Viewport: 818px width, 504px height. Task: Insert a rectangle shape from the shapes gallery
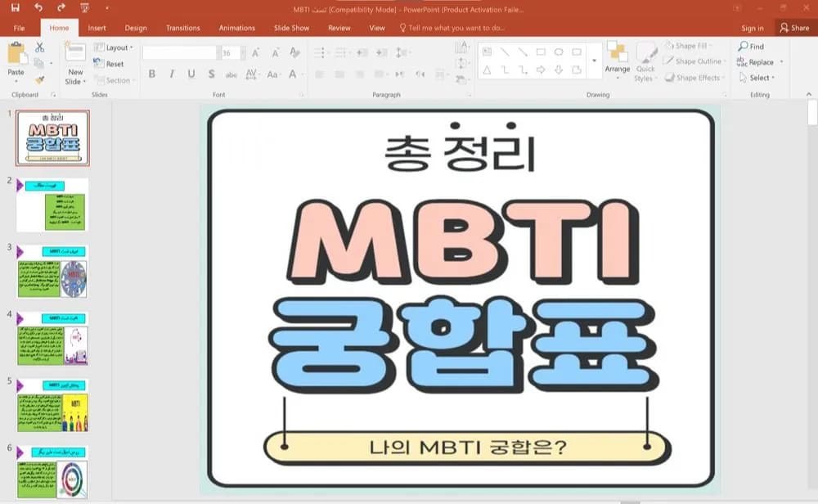click(541, 52)
